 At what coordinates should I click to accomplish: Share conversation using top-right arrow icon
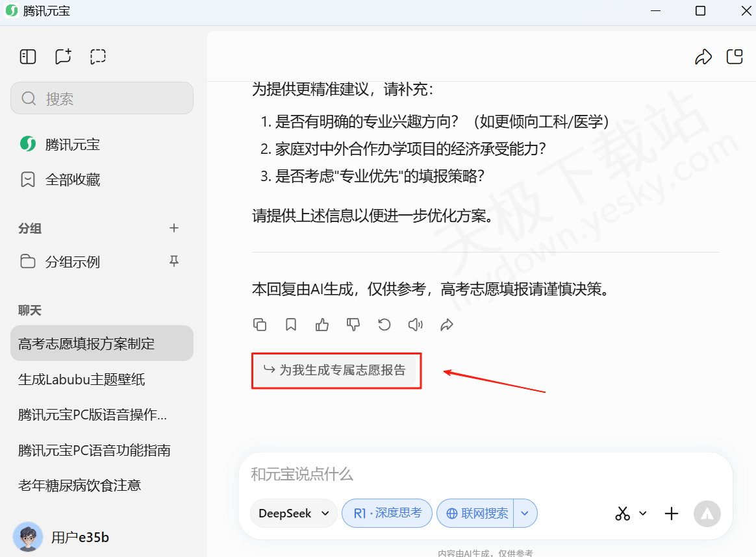coord(703,57)
